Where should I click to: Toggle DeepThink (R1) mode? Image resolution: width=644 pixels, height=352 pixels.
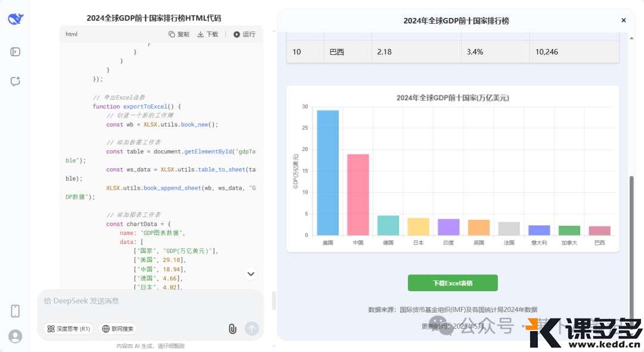click(68, 329)
